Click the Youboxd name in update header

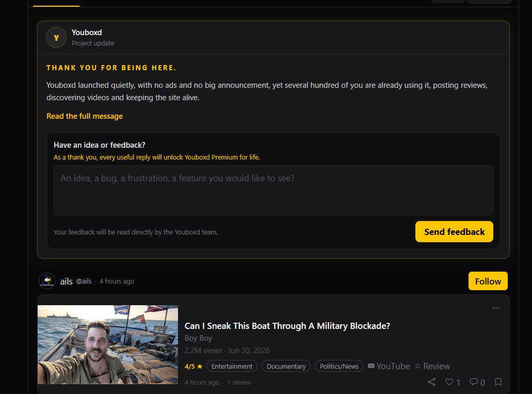coord(87,32)
